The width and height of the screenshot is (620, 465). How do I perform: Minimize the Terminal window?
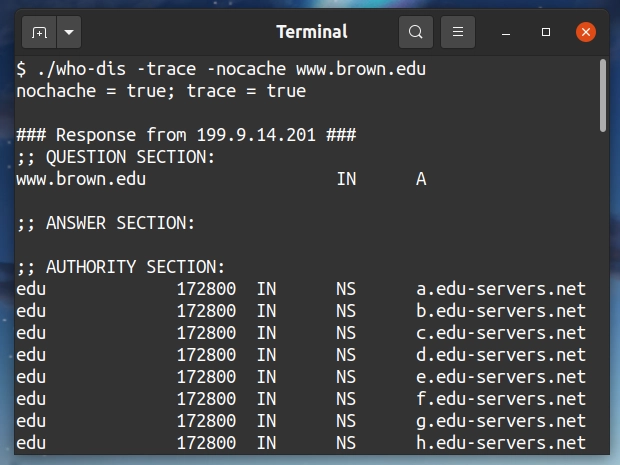click(509, 32)
